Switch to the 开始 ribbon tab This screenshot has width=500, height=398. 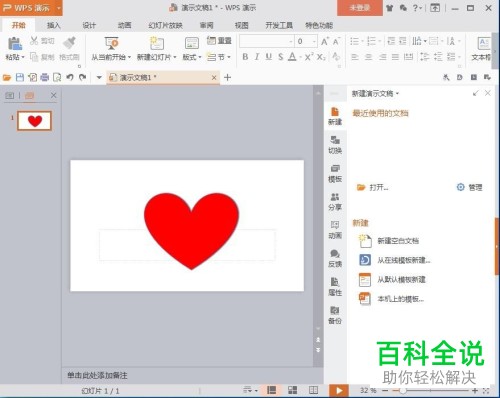point(19,25)
